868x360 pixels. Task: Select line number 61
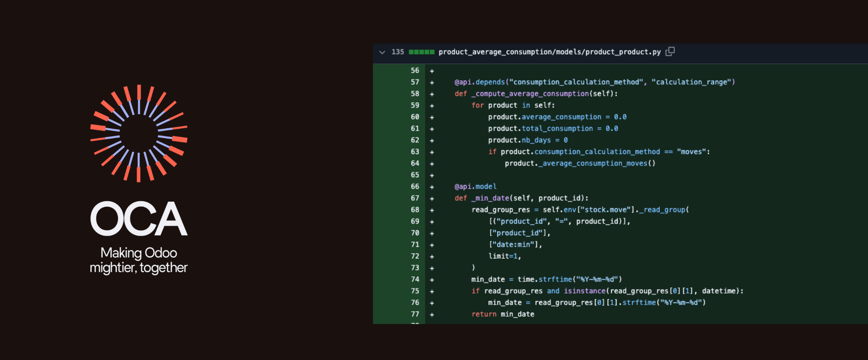[415, 128]
